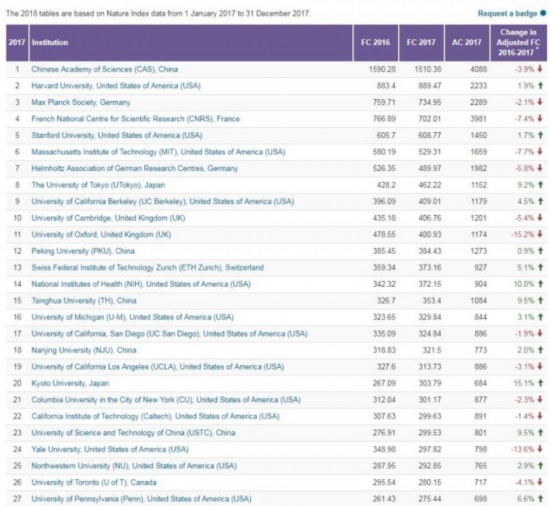Screen dimensions: 550x506
Task: Sort by the FC 2016 column header
Action: pyautogui.click(x=375, y=42)
